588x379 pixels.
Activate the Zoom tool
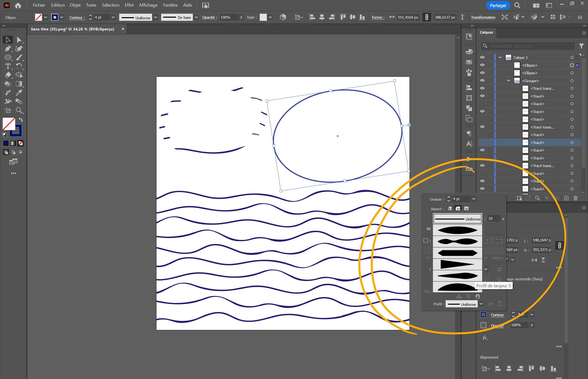click(19, 110)
